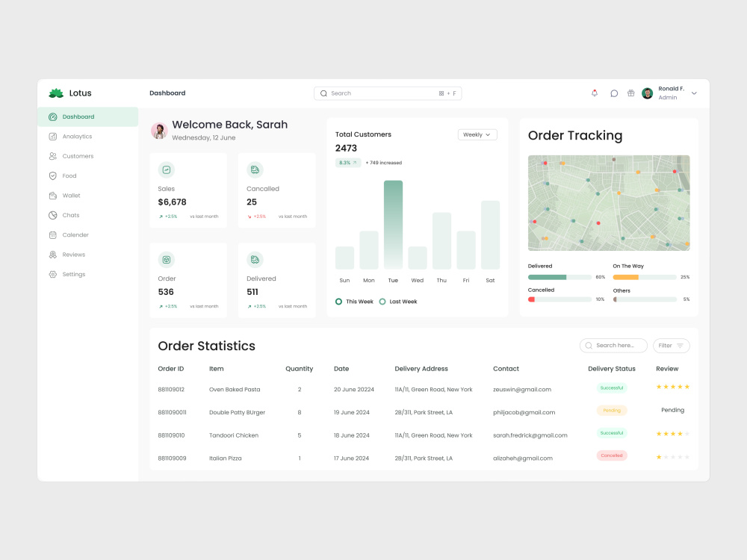Click Successful status for Tandoori Chicken

(x=612, y=433)
